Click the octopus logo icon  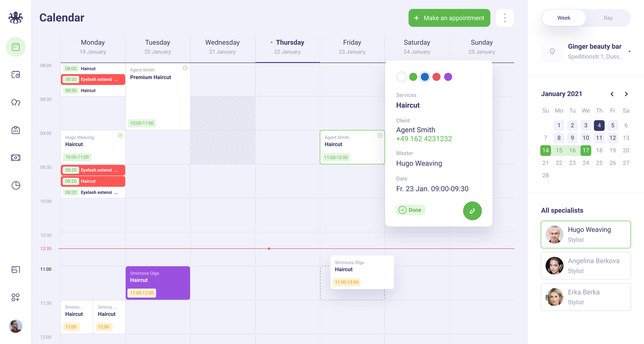16,17
